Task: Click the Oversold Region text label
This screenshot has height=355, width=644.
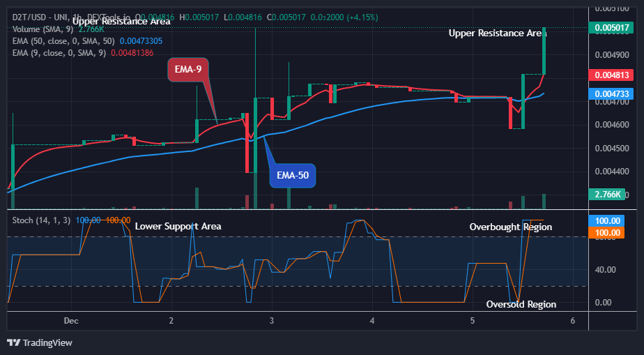Action: (x=521, y=305)
